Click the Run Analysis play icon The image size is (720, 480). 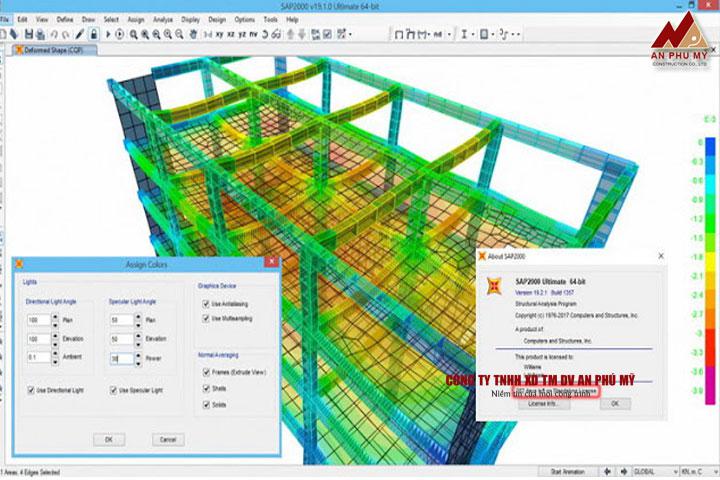pos(108,34)
